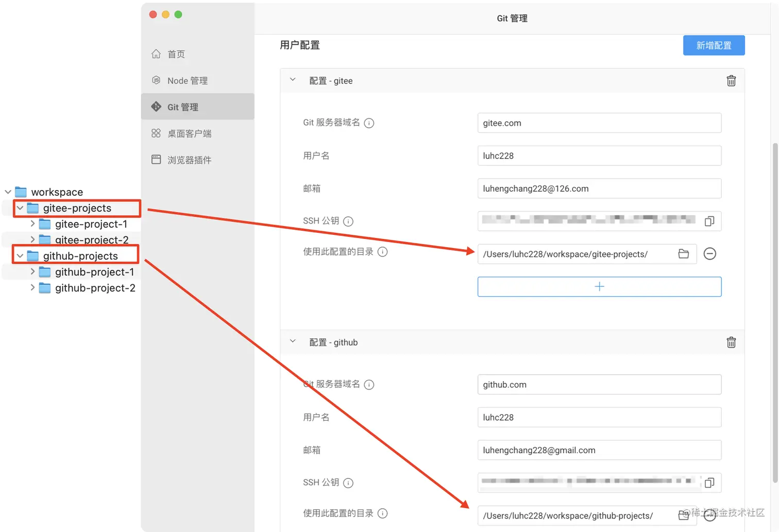
Task: Delete the gitee configuration via trash icon
Action: [731, 80]
